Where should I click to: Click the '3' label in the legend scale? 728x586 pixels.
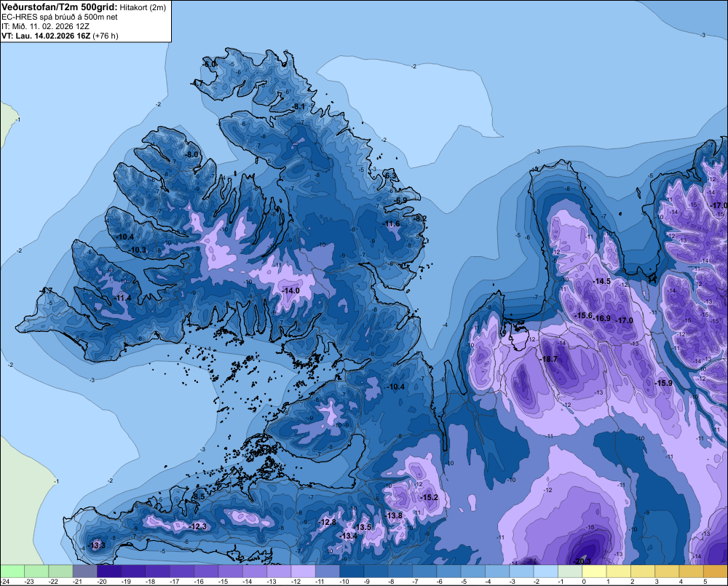[x=657, y=582]
